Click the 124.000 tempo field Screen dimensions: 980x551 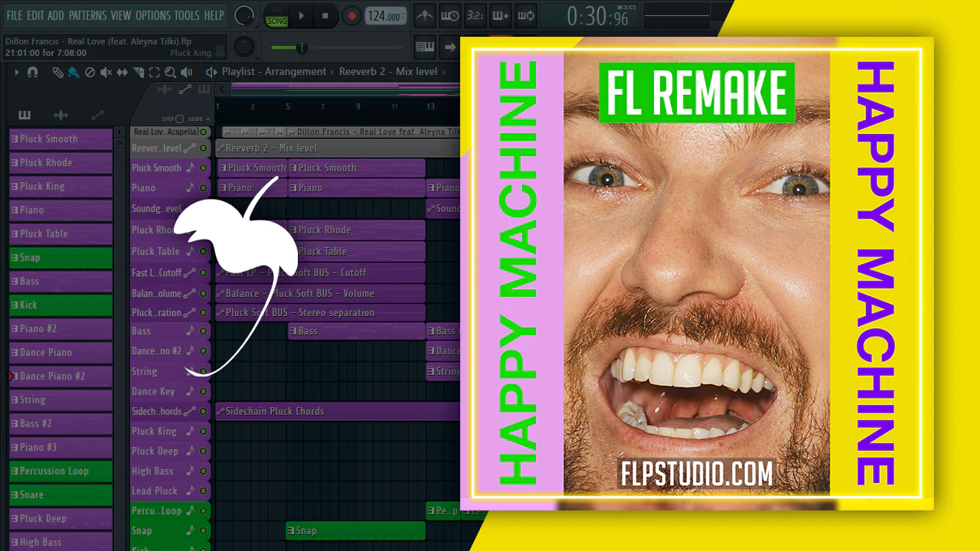385,16
